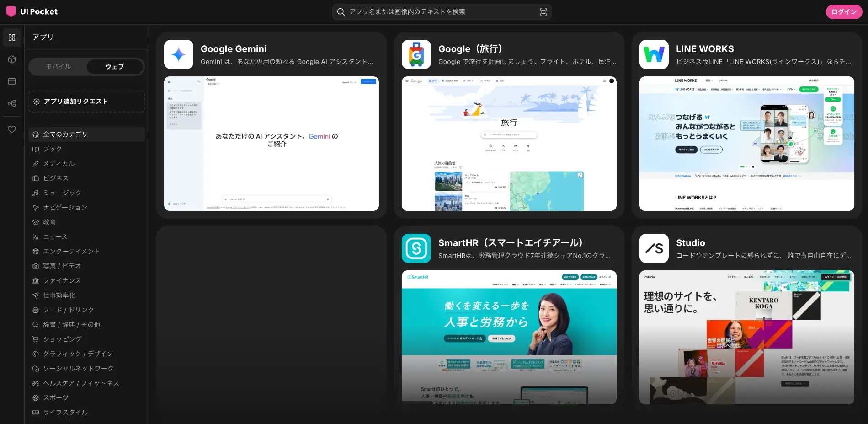868x424 pixels.
Task: Select the エンターテイメント category
Action: 86,252
